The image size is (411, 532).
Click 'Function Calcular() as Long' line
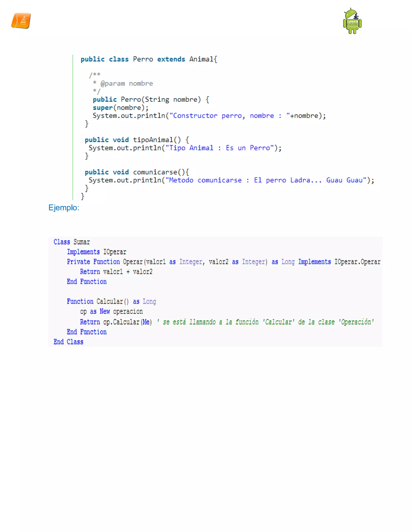(111, 302)
